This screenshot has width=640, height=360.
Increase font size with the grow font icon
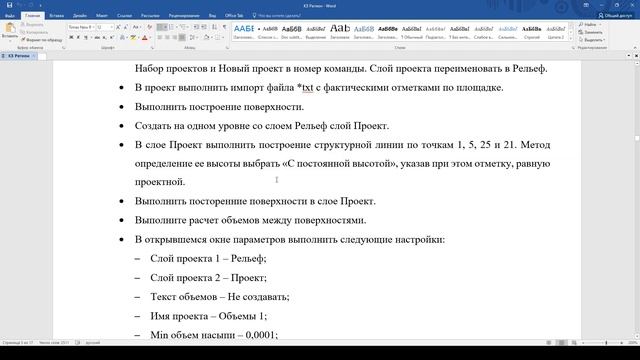coord(118,27)
